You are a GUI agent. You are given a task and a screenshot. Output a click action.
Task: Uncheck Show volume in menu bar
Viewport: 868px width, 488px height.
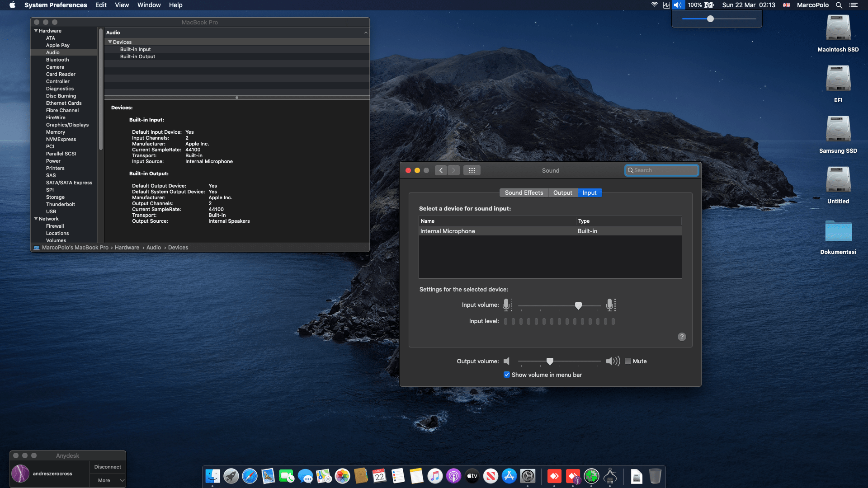(507, 375)
